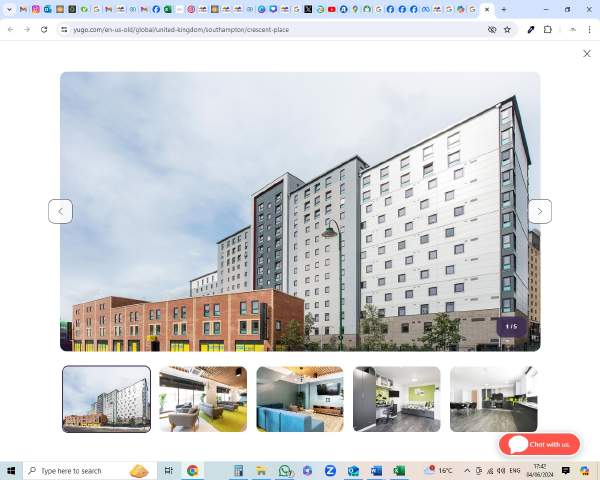Click the browser back arrow
This screenshot has width=600, height=480.
(x=10, y=30)
